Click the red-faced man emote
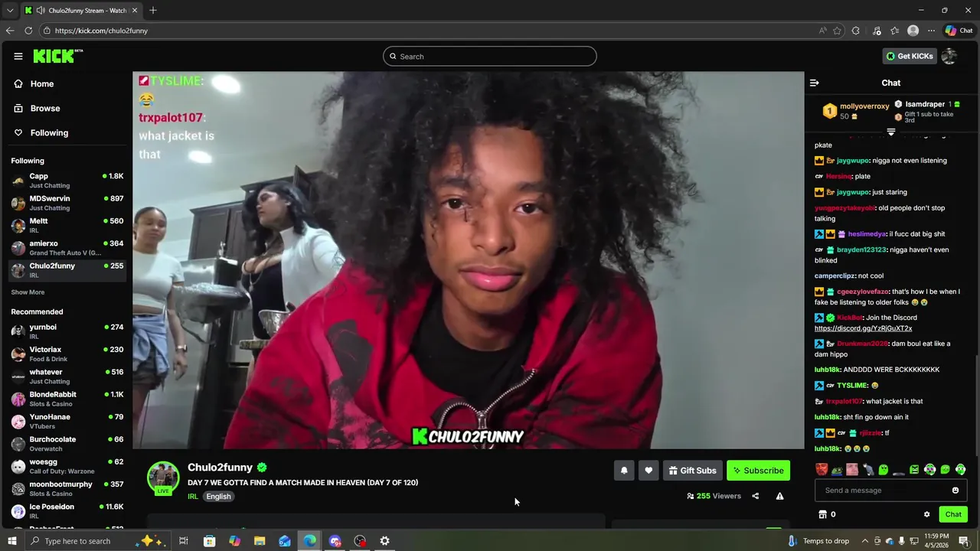Screen dimensions: 980x551 point(822,470)
